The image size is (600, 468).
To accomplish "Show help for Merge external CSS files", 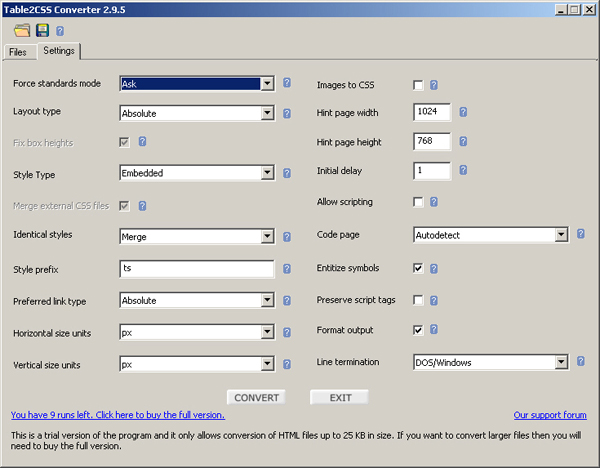I will click(142, 206).
